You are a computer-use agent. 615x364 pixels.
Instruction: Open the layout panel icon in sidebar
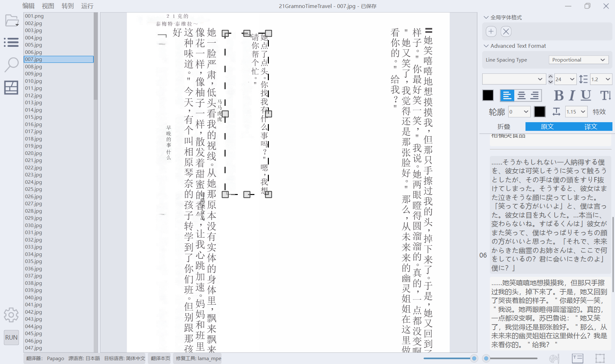pyautogui.click(x=11, y=88)
